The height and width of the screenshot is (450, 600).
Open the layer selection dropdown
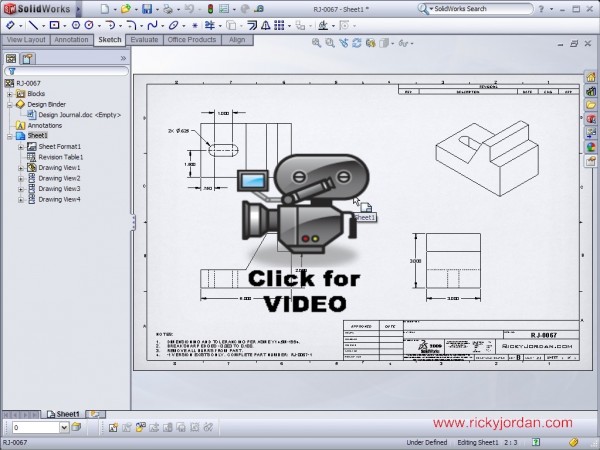64,427
